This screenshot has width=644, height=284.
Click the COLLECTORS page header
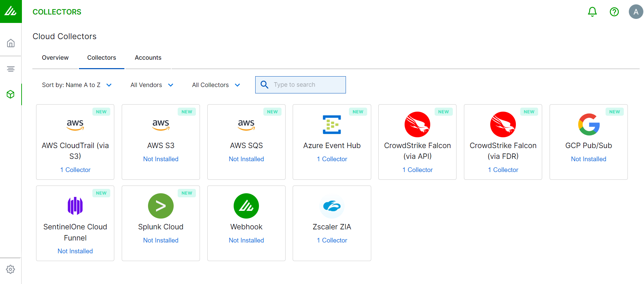pos(57,12)
